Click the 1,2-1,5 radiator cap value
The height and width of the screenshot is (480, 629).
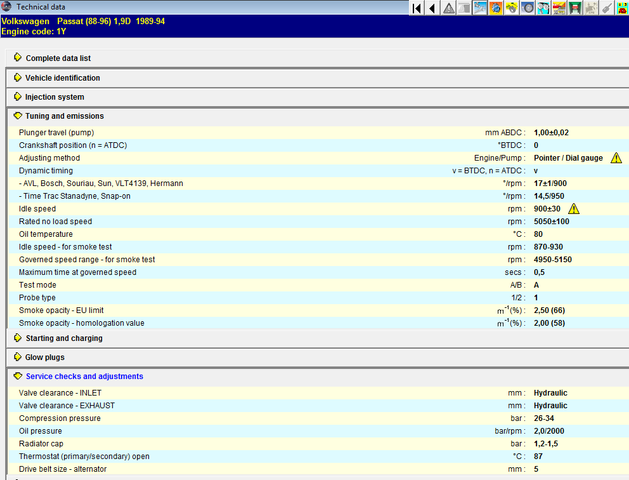pyautogui.click(x=546, y=444)
